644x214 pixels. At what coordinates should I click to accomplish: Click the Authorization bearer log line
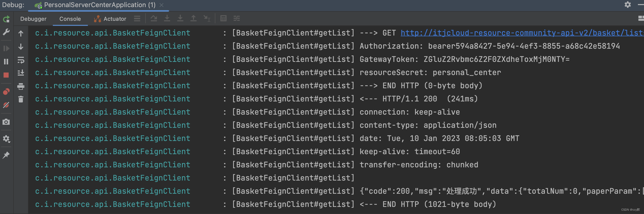point(490,46)
